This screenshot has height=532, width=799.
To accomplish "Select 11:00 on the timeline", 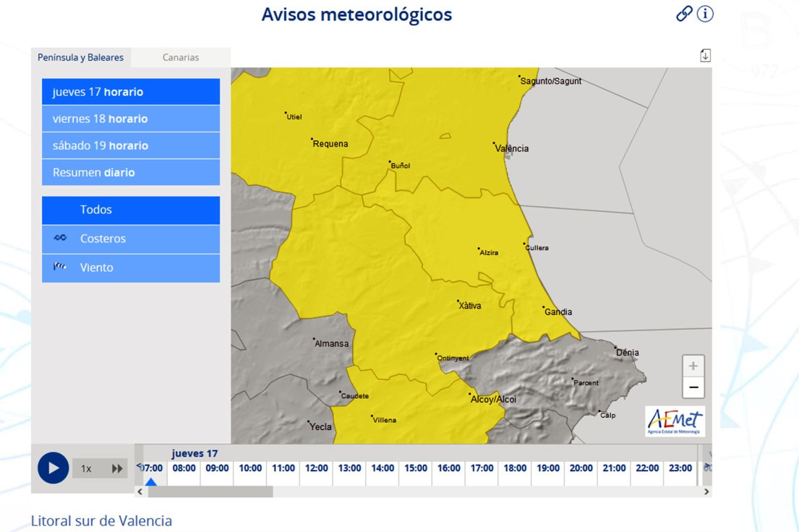I will point(283,468).
